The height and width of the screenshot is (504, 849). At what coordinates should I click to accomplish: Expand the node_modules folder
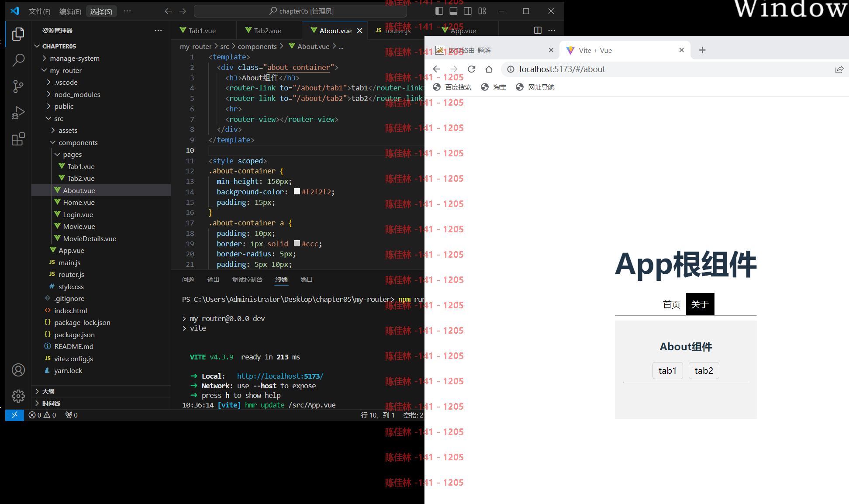click(x=48, y=94)
